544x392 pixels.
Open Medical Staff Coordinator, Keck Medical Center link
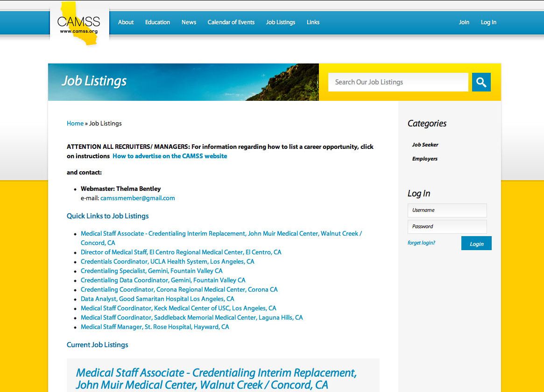178,308
